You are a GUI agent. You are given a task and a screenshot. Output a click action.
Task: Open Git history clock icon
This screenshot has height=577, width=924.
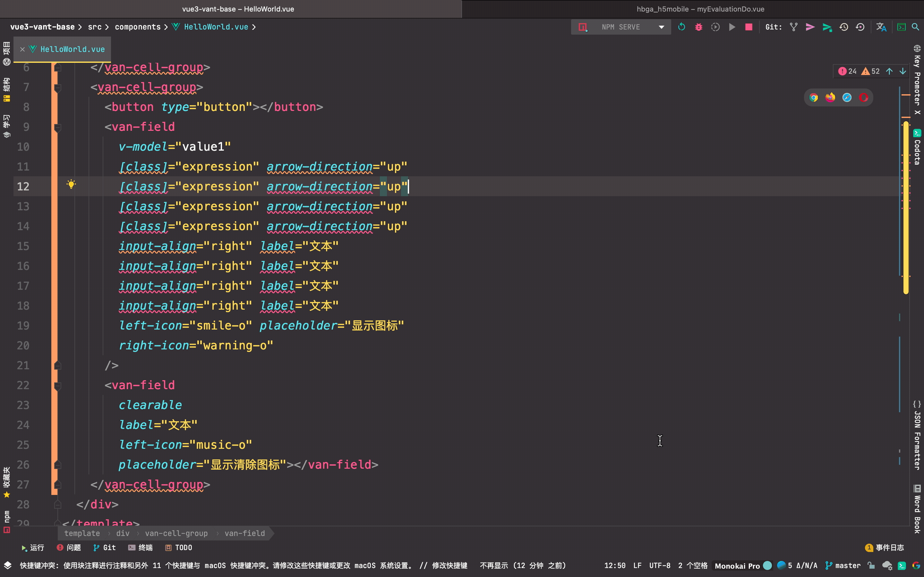[x=843, y=27]
